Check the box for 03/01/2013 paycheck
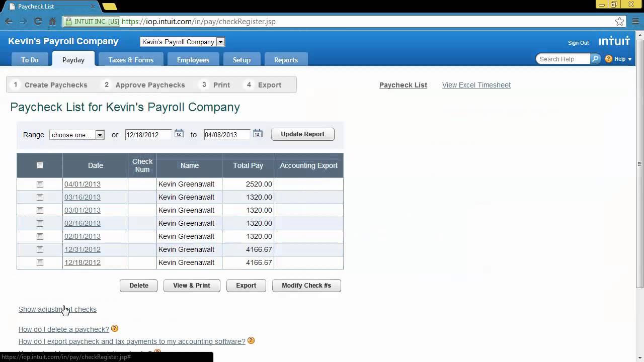This screenshot has height=362, width=644. pyautogui.click(x=40, y=210)
